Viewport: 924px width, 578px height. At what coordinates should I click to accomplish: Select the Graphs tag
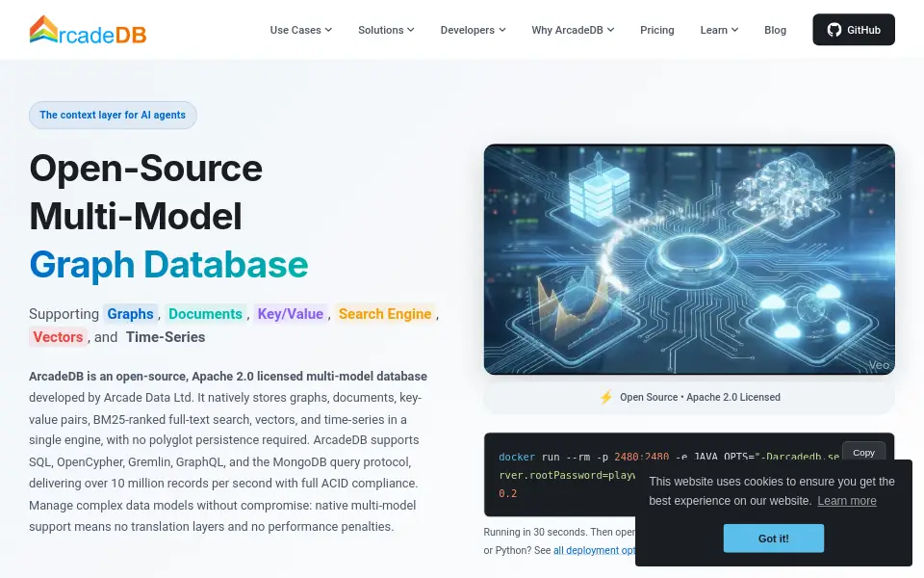(130, 314)
